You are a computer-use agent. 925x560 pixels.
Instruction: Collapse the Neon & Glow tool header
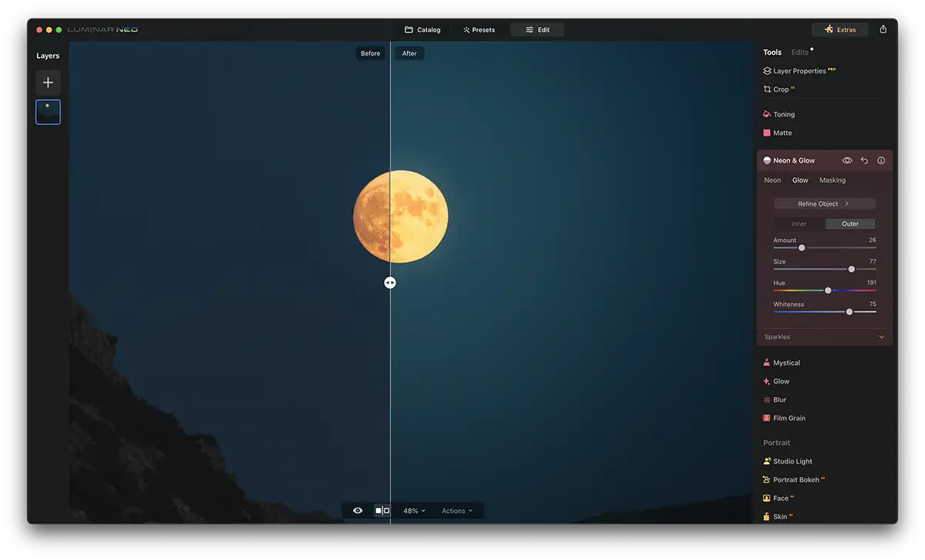click(x=794, y=160)
